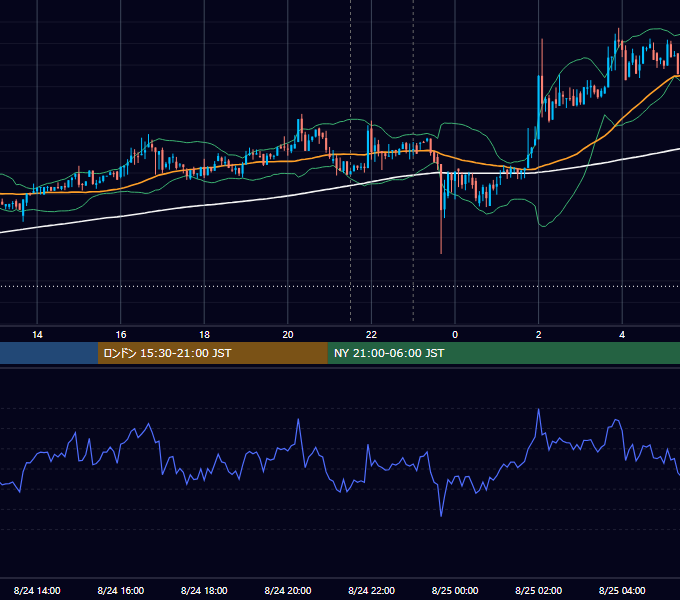Click the 4 hour label on the price chart axis

(x=622, y=335)
